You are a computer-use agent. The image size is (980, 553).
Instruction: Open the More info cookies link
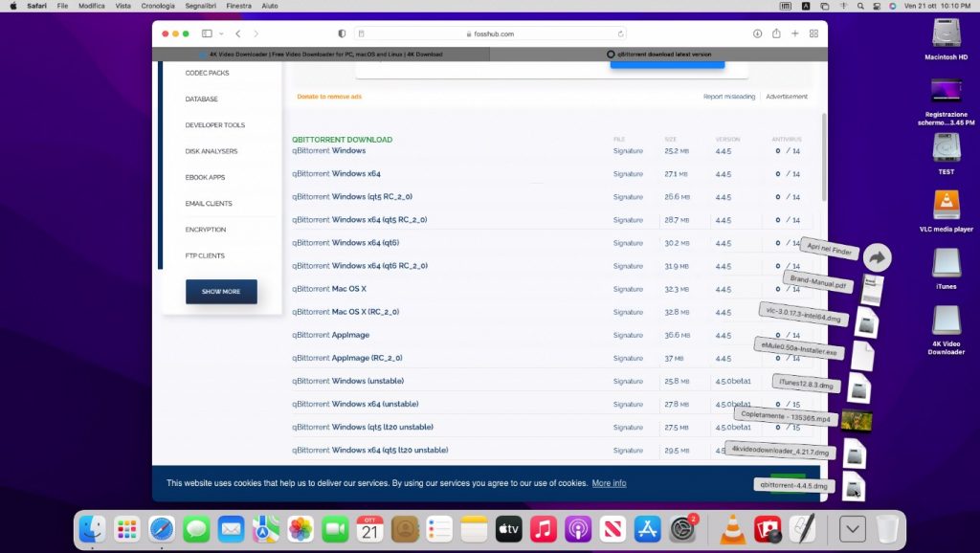tap(609, 483)
